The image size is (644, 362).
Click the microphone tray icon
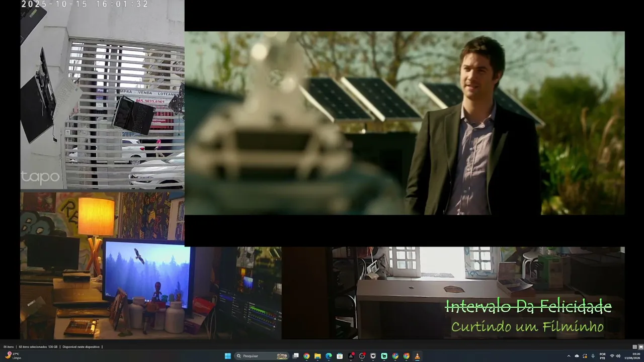pyautogui.click(x=593, y=356)
